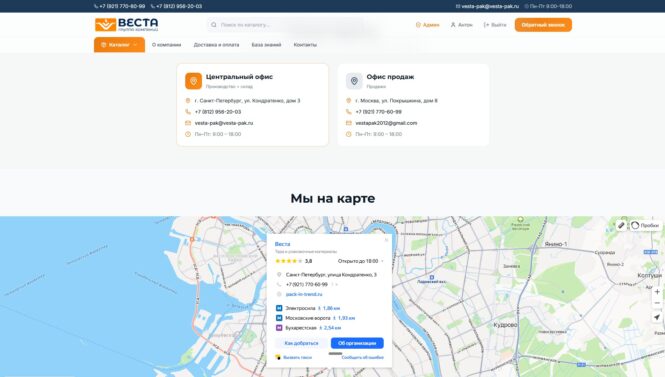Click the Мы на карте heading

tap(332, 198)
